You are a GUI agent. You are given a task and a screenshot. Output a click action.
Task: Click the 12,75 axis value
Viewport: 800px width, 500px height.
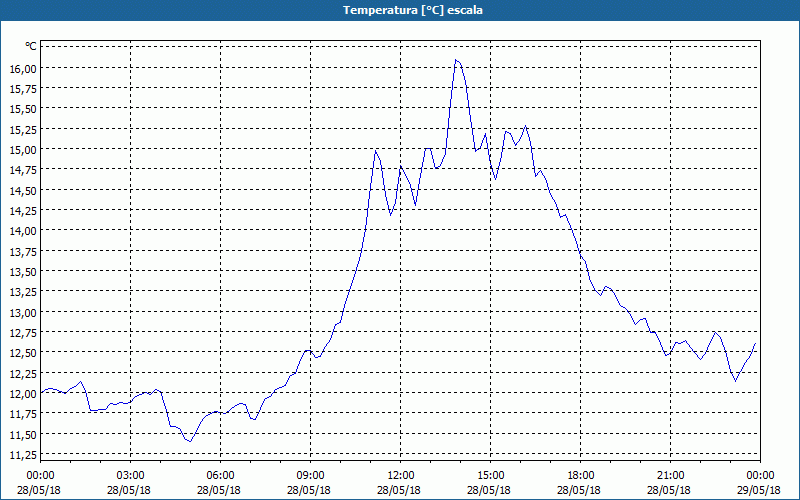[x=23, y=333]
